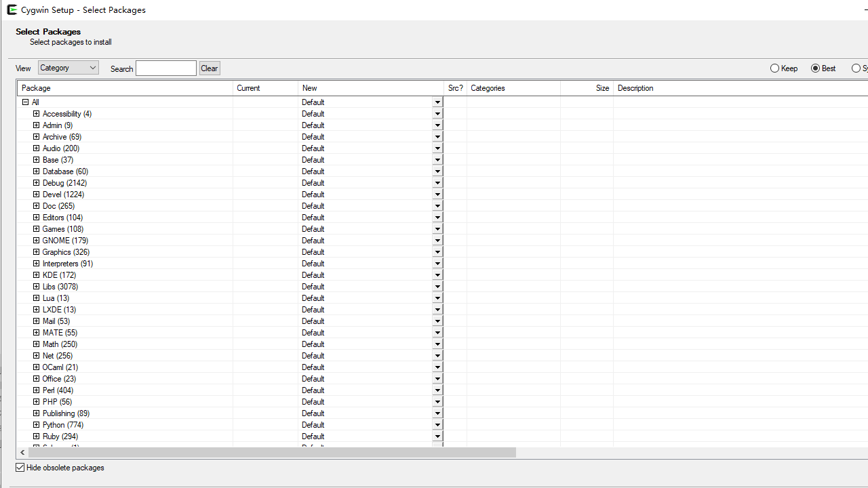
Task: Expand the Accessibility (4) category
Action: point(37,114)
